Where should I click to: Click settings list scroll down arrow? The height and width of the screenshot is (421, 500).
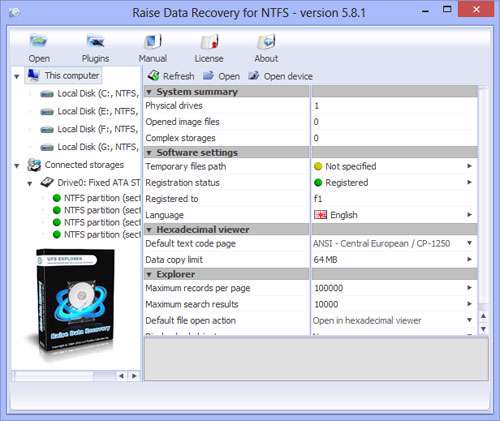click(484, 329)
